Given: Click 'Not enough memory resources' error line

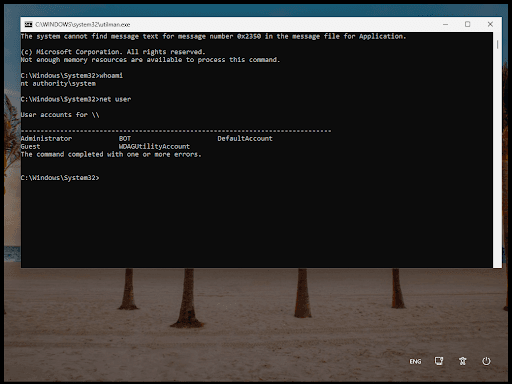Looking at the screenshot, I should (150, 60).
